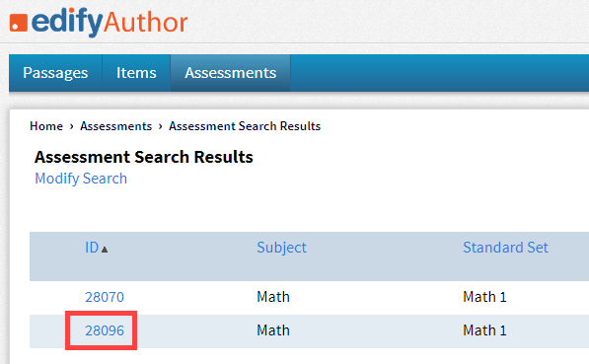589x364 pixels.
Task: Click the Assessment Search Results page heading
Action: coord(143,157)
